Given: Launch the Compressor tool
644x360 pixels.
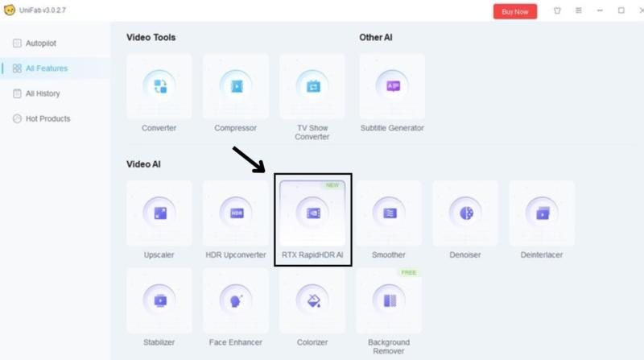Looking at the screenshot, I should (x=235, y=87).
